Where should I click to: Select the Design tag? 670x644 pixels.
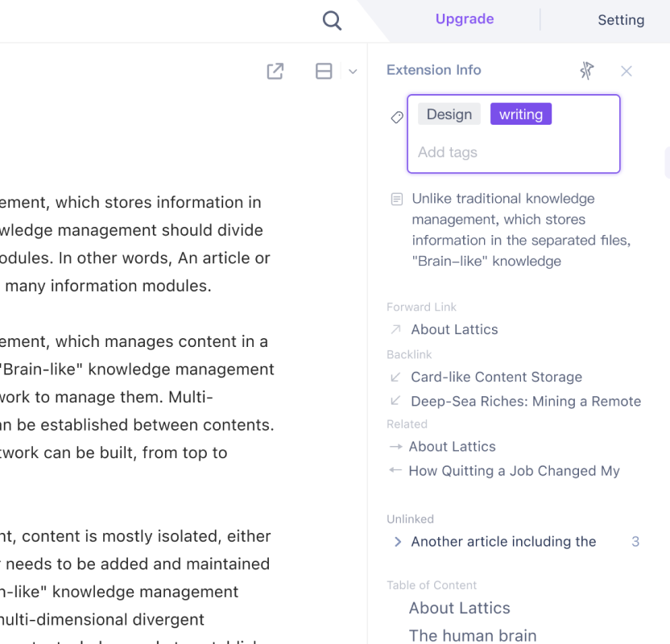[x=449, y=114]
